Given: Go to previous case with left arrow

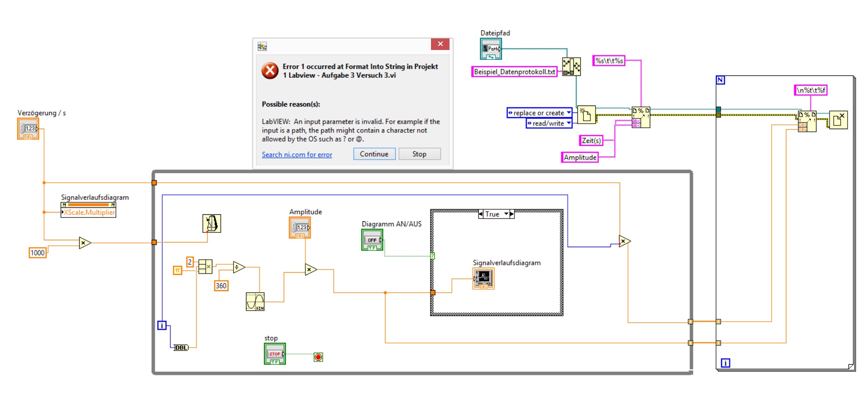Looking at the screenshot, I should pyautogui.click(x=481, y=214).
